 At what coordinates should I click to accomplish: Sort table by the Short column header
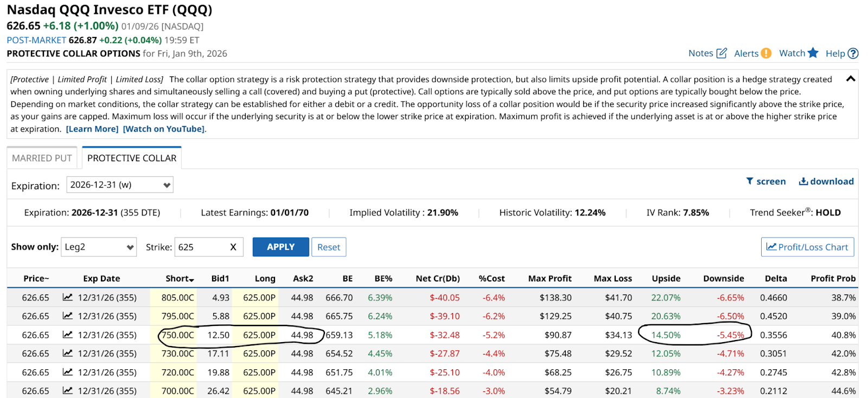click(x=180, y=279)
